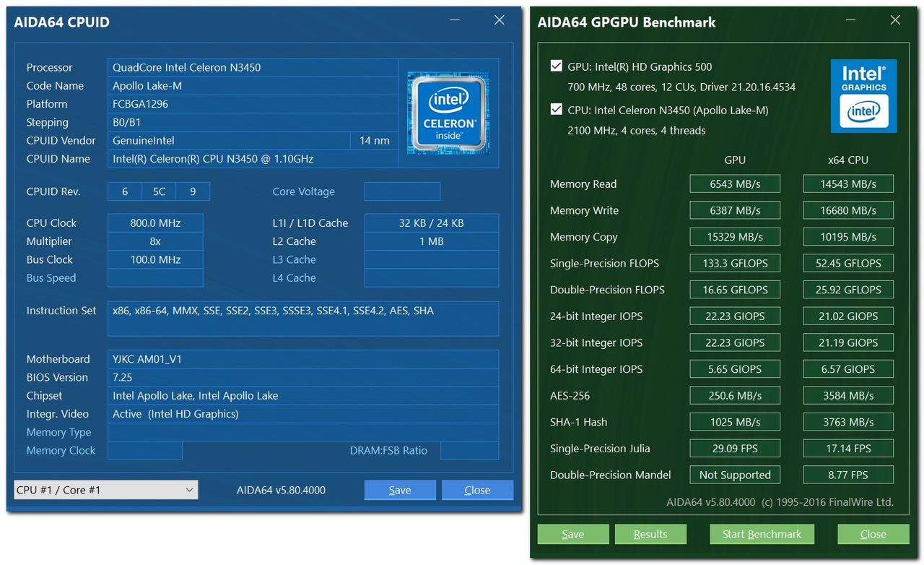
Task: Click CPU AES-256 result 3584 MB/s
Action: [848, 395]
